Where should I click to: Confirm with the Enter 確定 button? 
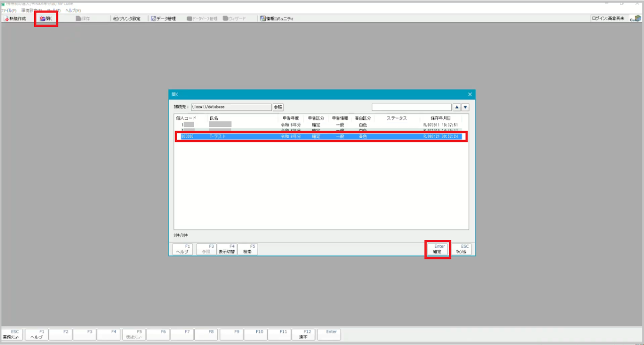pos(437,249)
